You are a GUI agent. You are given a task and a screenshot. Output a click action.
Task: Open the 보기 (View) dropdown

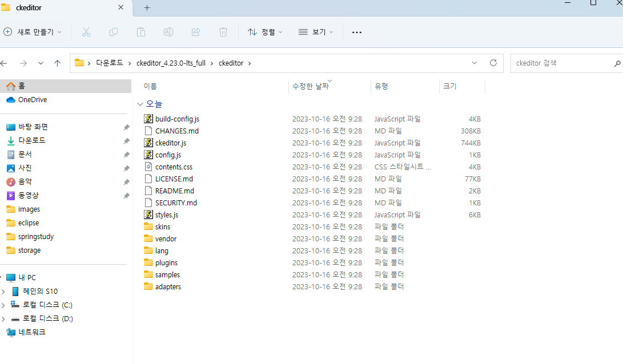pos(316,32)
